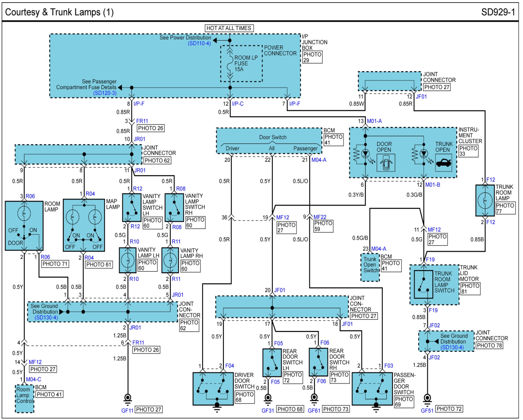Click the trunk open car icon
This screenshot has width=523, height=420.
click(443, 163)
